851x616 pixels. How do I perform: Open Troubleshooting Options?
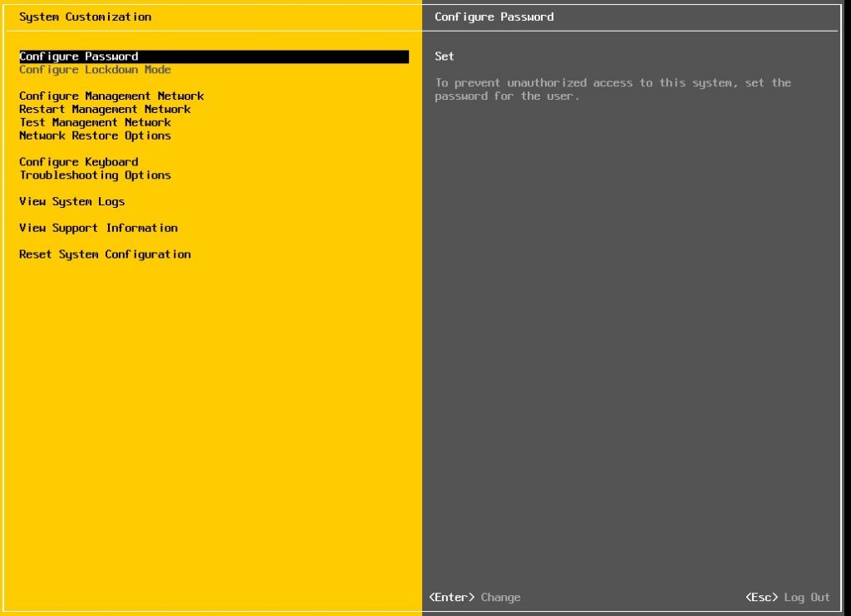click(95, 175)
